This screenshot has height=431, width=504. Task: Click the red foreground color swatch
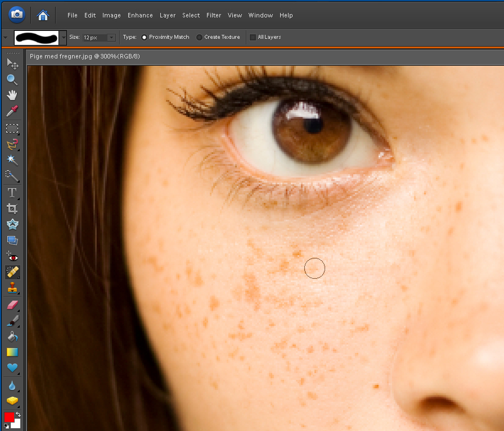(x=9, y=416)
